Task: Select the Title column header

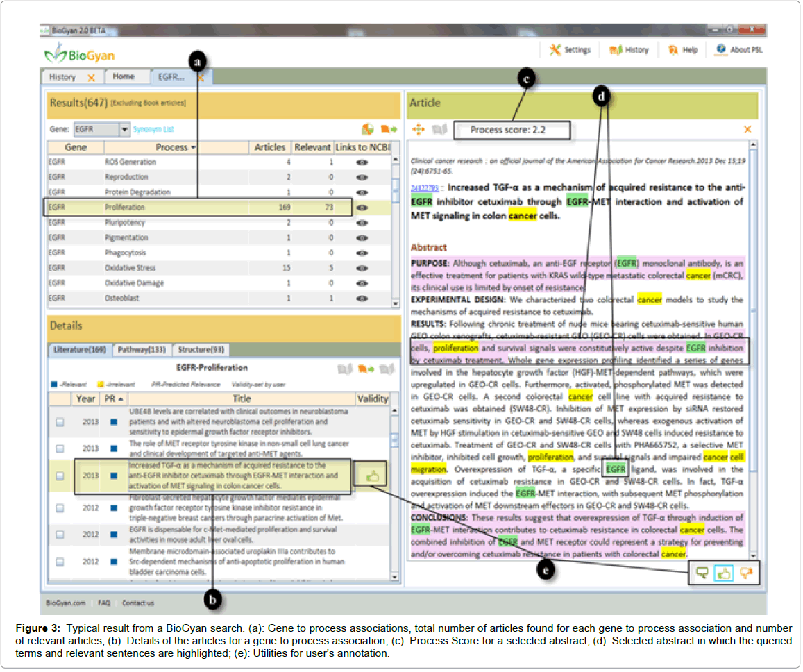Action: pyautogui.click(x=242, y=399)
